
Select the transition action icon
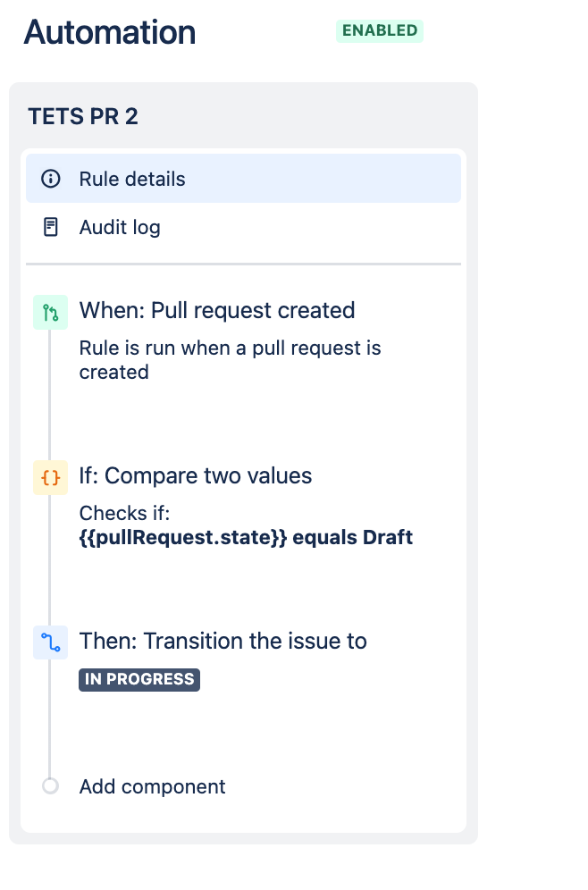[x=50, y=642]
